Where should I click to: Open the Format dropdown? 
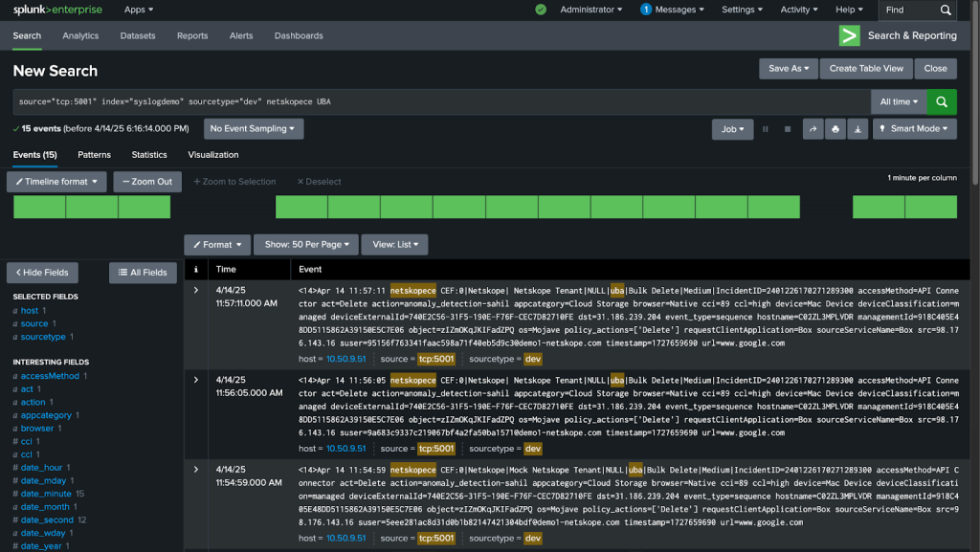coord(217,245)
